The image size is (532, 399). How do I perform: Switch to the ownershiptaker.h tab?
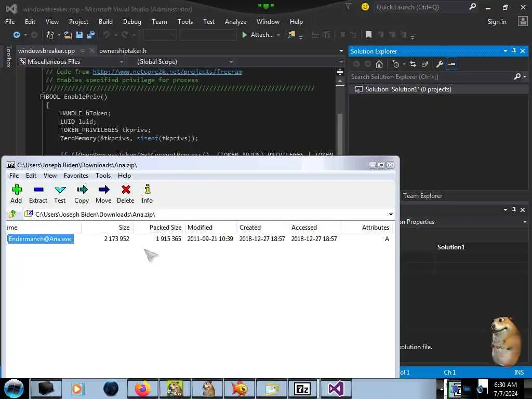(123, 51)
